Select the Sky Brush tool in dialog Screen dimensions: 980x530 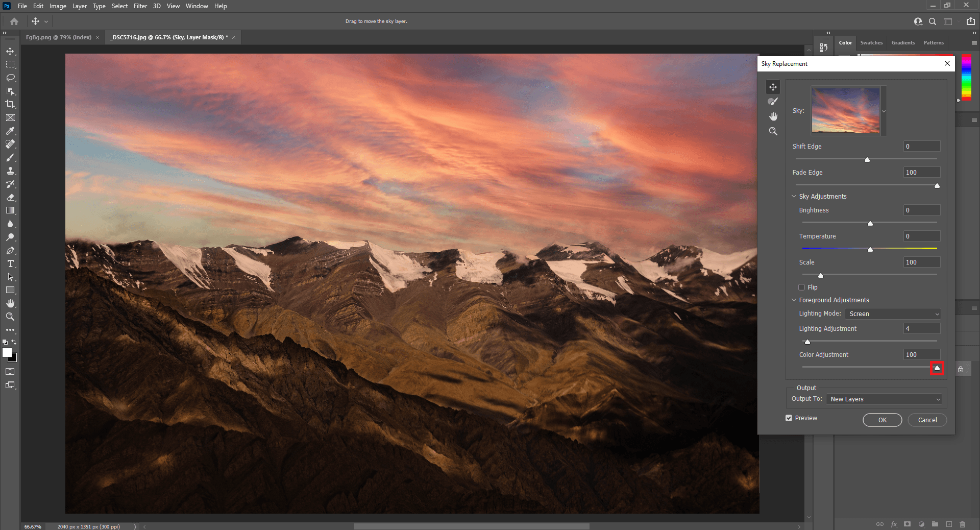point(773,102)
